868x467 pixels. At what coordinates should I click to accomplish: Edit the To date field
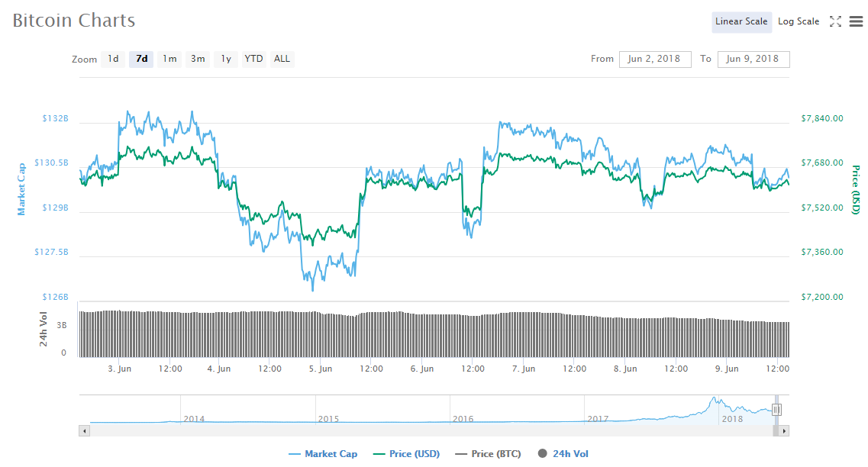[x=753, y=60]
